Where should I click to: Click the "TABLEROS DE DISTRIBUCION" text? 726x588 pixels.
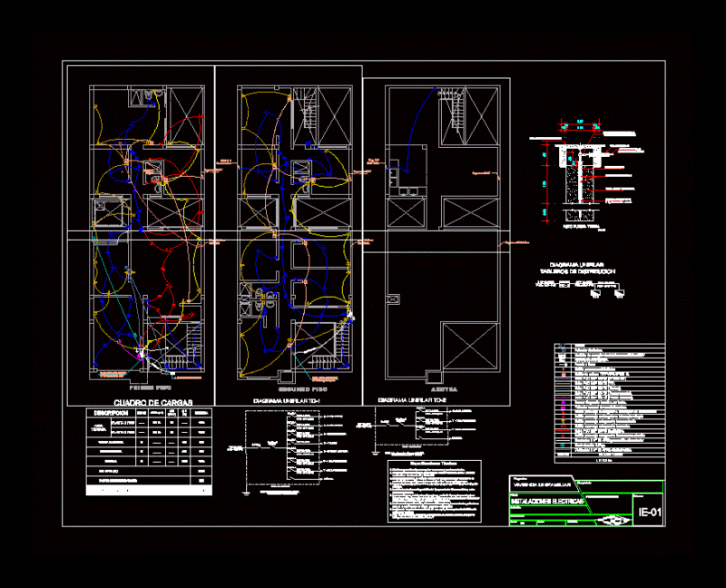click(x=578, y=270)
